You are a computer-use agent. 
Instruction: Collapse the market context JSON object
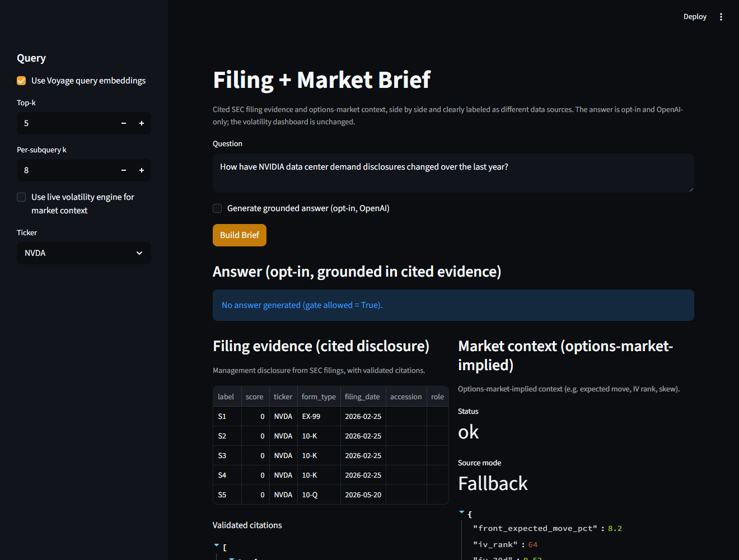(462, 512)
